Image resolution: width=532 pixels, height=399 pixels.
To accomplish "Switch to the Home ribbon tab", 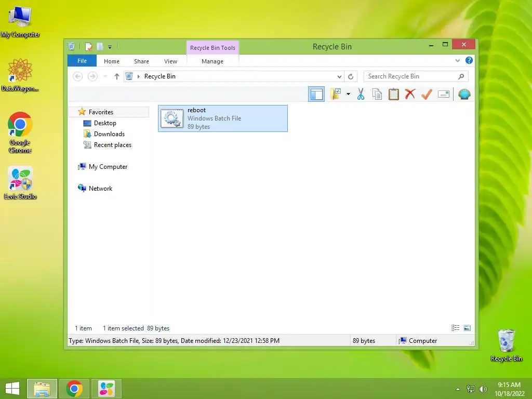I will pos(112,61).
